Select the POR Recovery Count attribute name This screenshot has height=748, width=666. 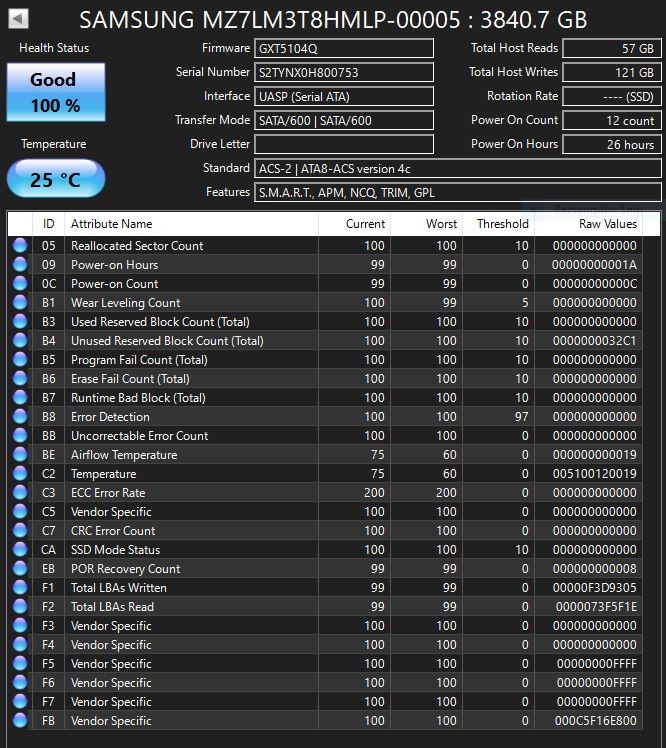point(125,569)
